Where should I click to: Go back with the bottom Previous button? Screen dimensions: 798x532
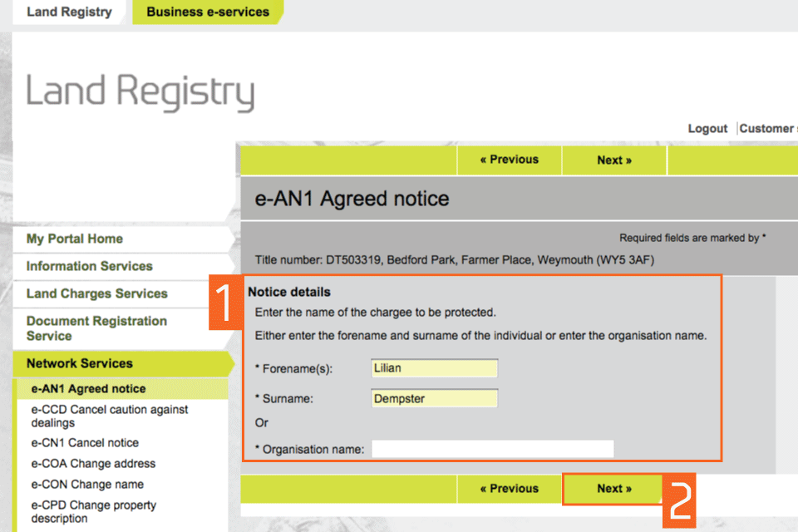click(x=509, y=489)
